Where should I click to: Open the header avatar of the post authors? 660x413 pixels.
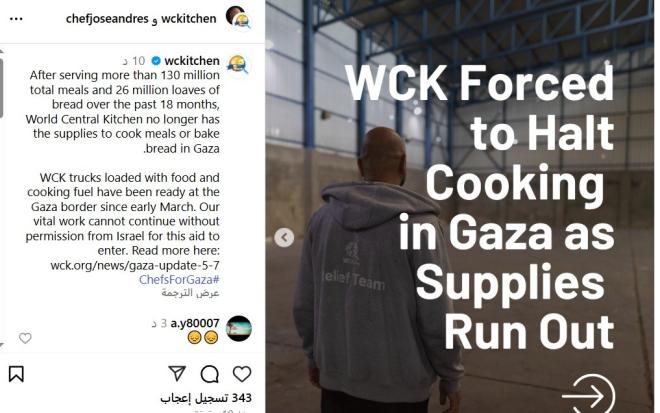(x=238, y=18)
